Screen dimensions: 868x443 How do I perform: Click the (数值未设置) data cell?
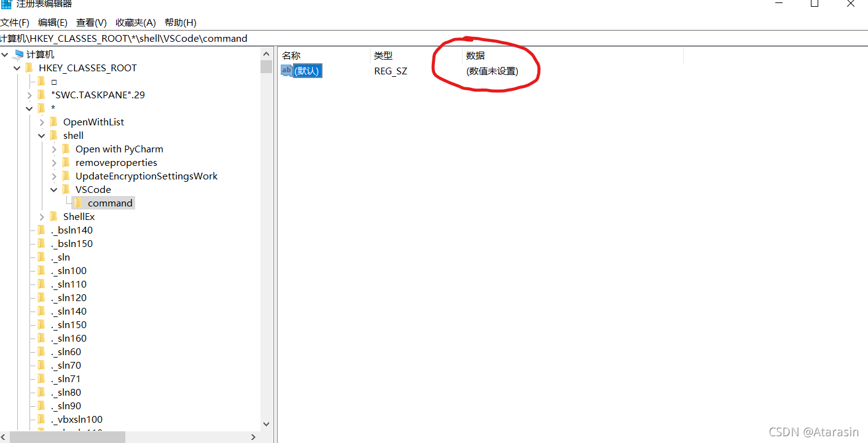click(x=492, y=71)
